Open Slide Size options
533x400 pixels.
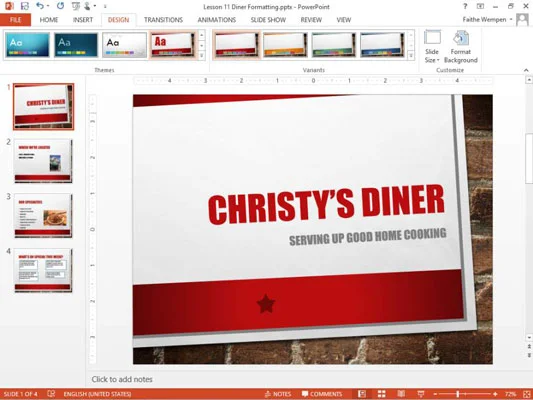tap(432, 47)
